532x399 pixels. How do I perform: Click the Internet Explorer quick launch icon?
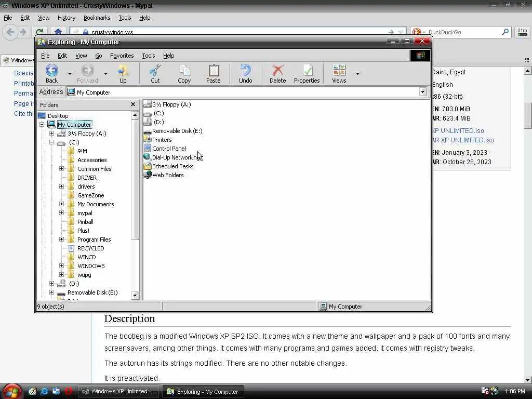pos(44,391)
